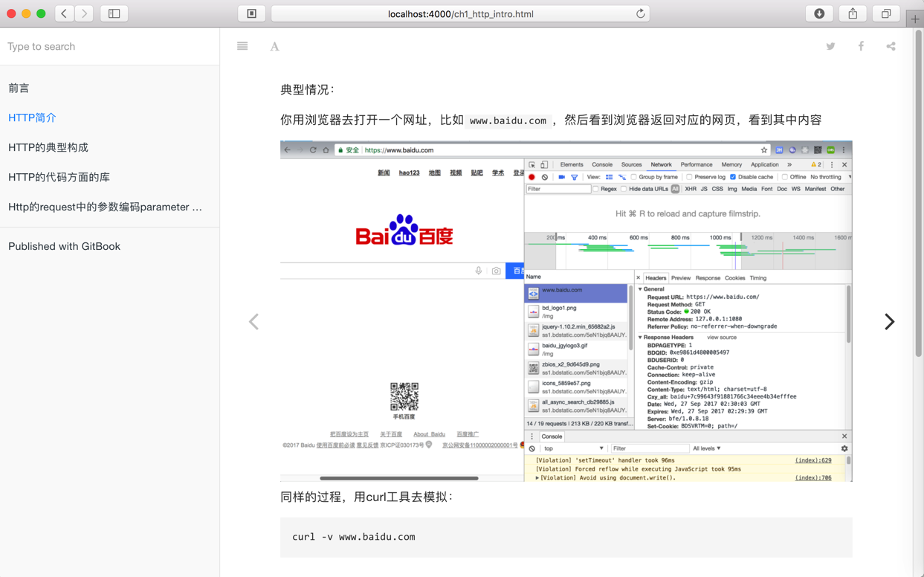The height and width of the screenshot is (577, 924).
Task: Click the embedded Baidu DevTools screenshot
Action: click(566, 311)
